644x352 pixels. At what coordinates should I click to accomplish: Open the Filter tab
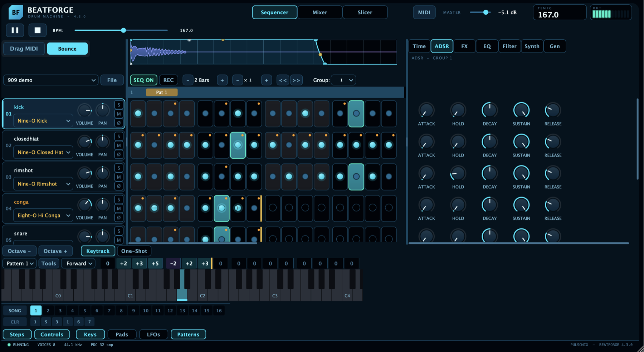509,46
